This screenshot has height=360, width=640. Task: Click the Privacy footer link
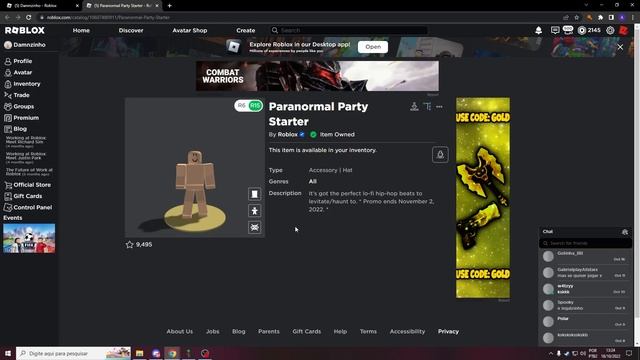pyautogui.click(x=448, y=331)
